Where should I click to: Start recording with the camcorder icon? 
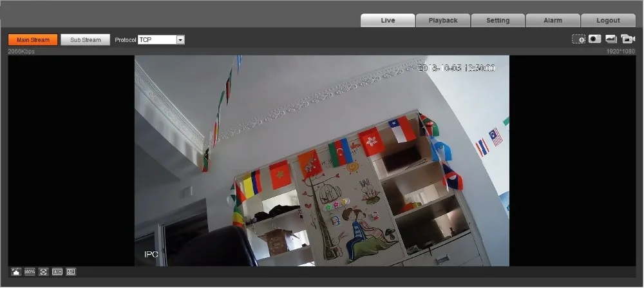point(627,39)
